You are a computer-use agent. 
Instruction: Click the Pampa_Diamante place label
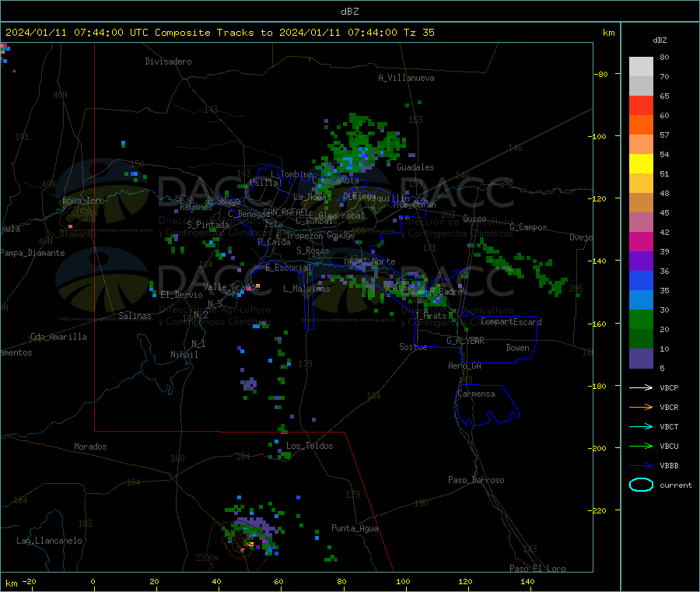click(x=33, y=253)
